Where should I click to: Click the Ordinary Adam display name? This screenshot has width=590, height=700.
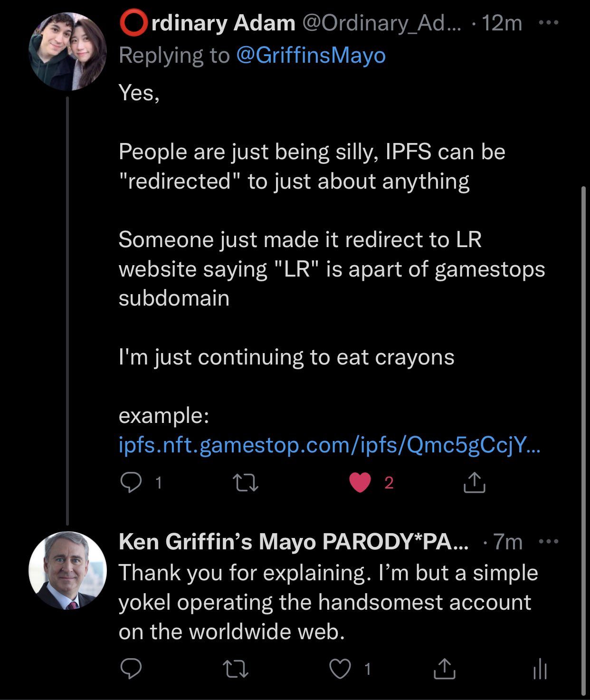pos(207,23)
